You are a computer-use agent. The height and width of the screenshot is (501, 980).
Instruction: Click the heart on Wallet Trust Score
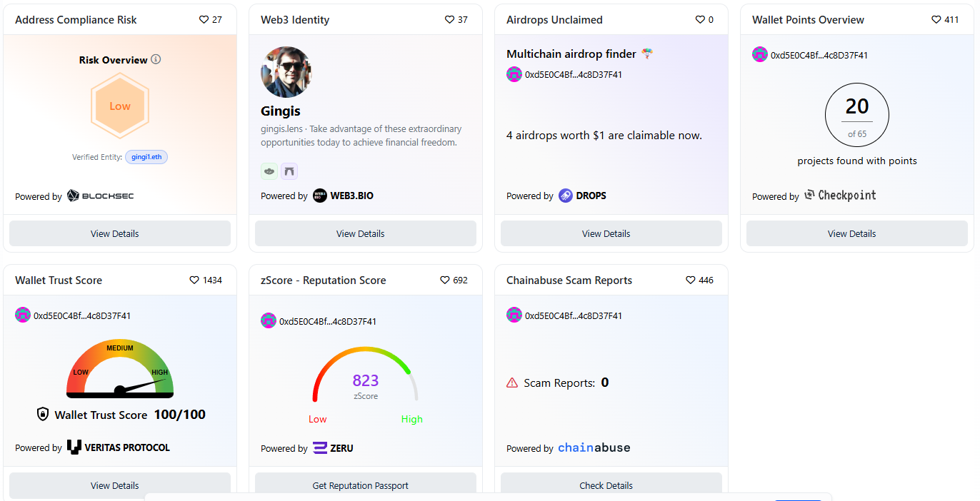194,280
